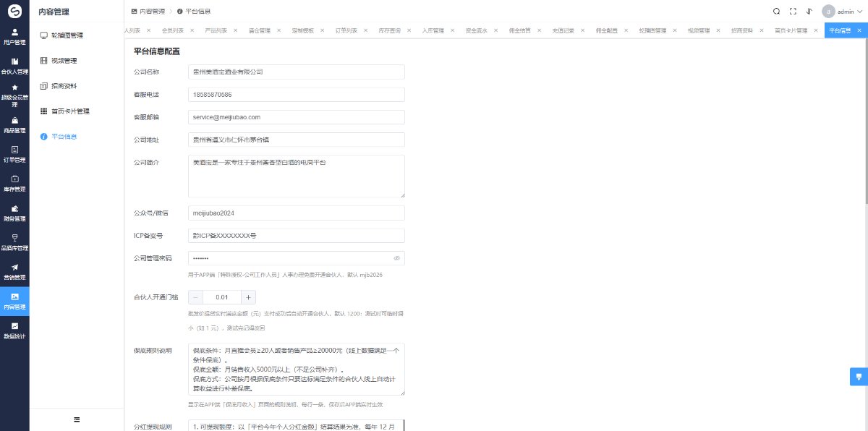Click into the 公司简介 textarea
The height and width of the screenshot is (431, 868).
click(296, 176)
